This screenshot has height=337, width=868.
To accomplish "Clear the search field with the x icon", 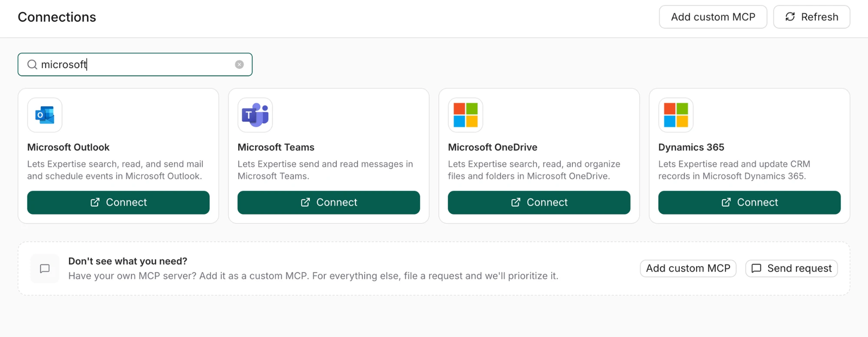I will pyautogui.click(x=239, y=64).
